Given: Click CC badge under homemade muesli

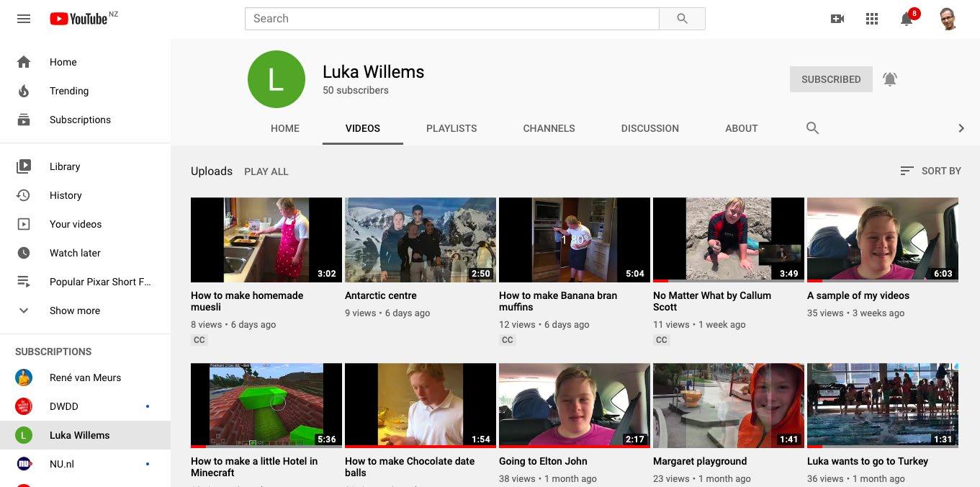Looking at the screenshot, I should coord(199,340).
